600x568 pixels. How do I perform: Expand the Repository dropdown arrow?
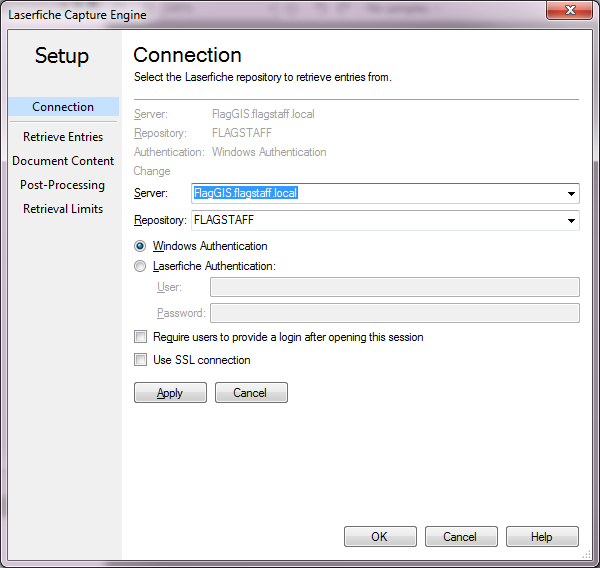571,221
